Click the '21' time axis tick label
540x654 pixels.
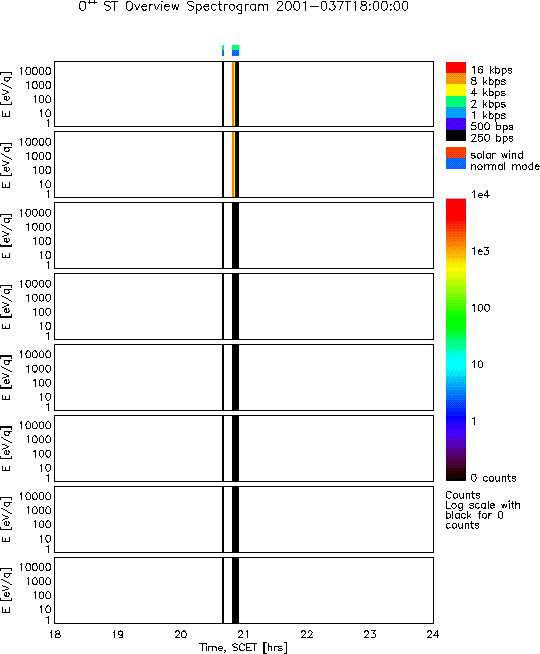click(244, 634)
